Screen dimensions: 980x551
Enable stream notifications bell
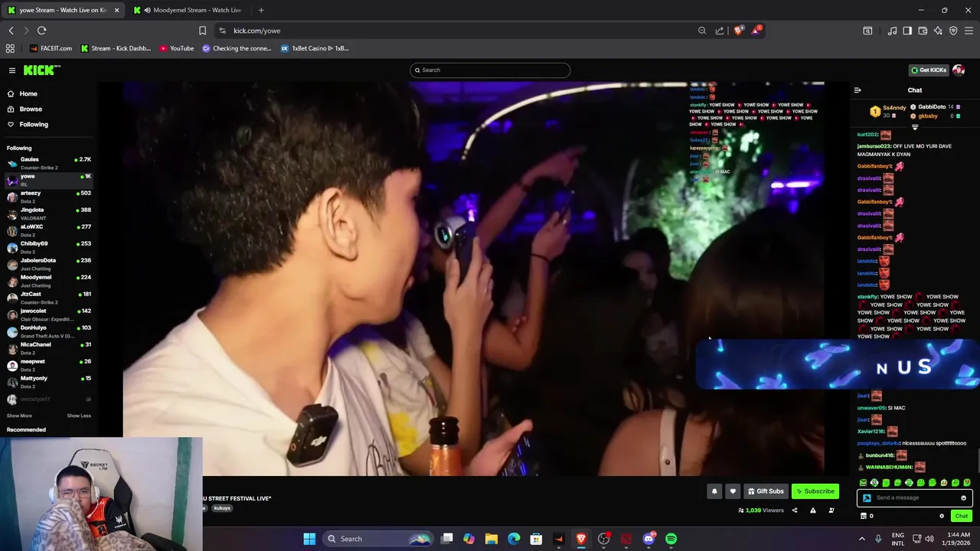(x=714, y=491)
